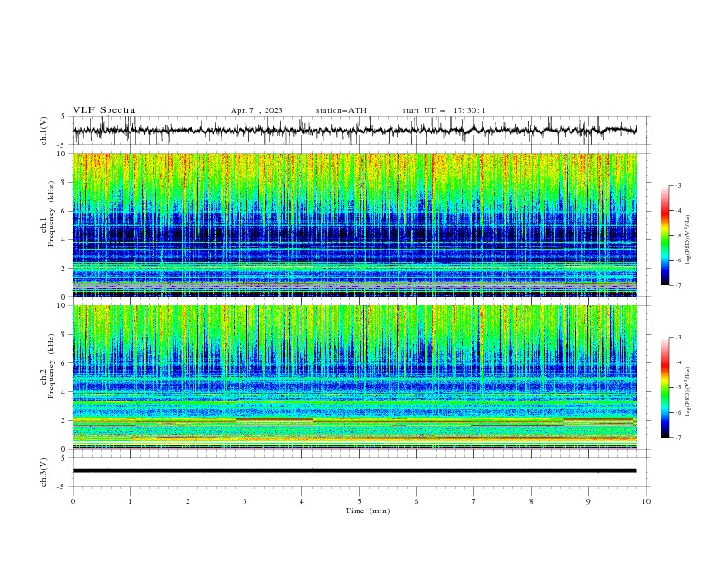728x563 pixels.
Task: Click ch.2 frequency axis tick "2"
Action: (x=65, y=420)
